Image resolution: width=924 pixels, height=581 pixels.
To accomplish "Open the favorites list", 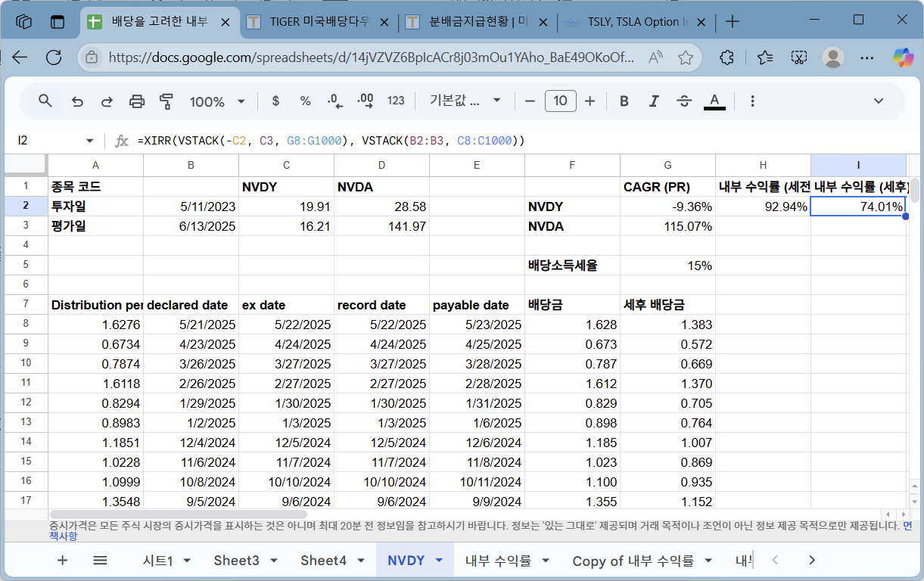I will click(x=765, y=57).
